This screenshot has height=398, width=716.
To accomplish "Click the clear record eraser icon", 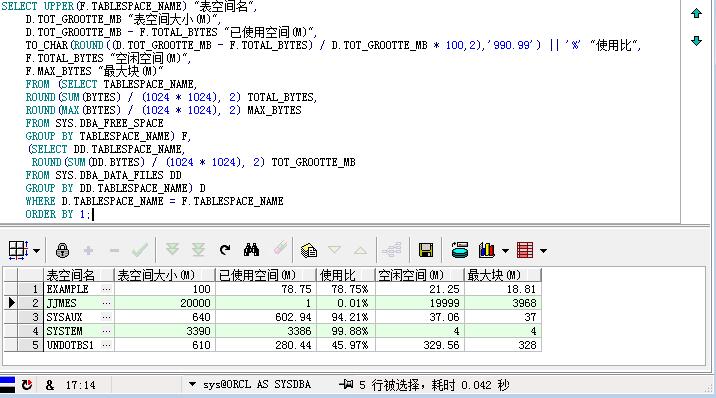I will 280,249.
